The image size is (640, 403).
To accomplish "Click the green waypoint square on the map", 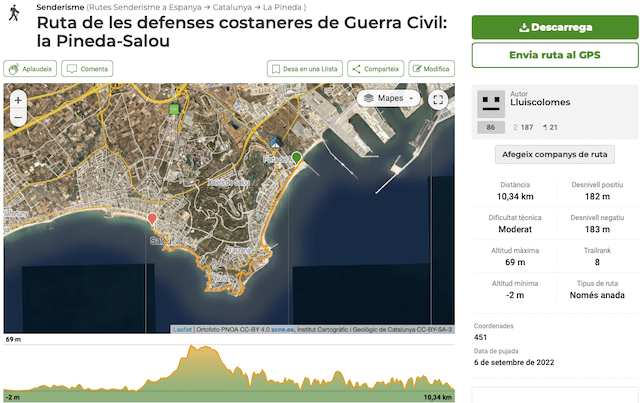I will coord(174,109).
